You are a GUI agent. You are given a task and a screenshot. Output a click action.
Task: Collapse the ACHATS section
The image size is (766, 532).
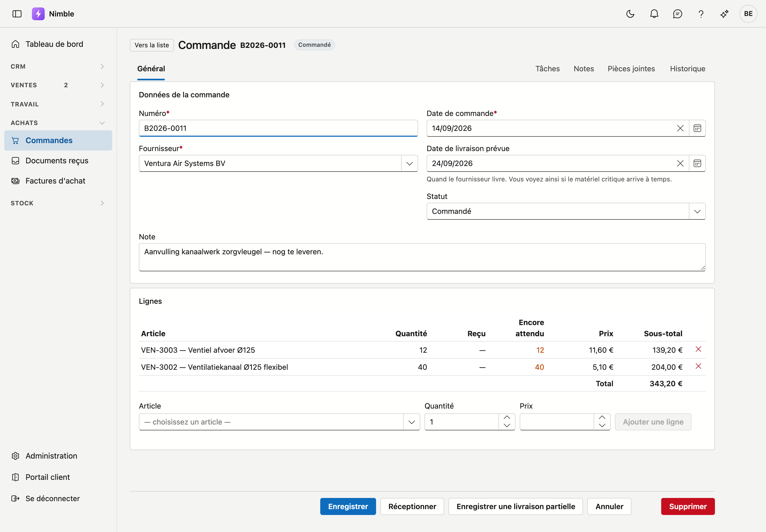tap(58, 123)
